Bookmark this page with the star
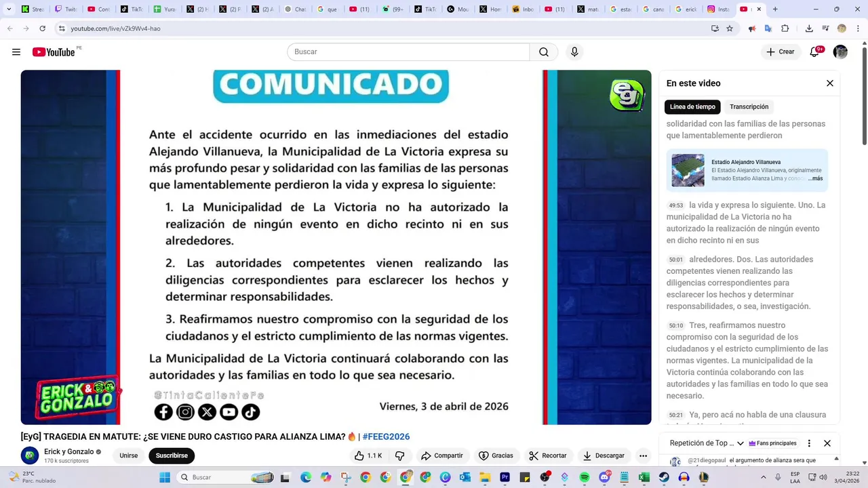Viewport: 868px width, 488px height. (730, 28)
